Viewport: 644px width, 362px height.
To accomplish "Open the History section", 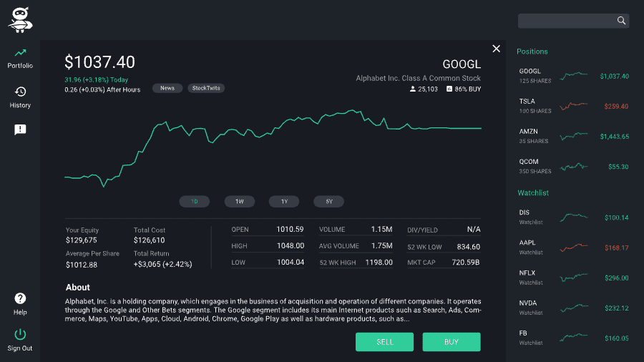I will coord(20,97).
